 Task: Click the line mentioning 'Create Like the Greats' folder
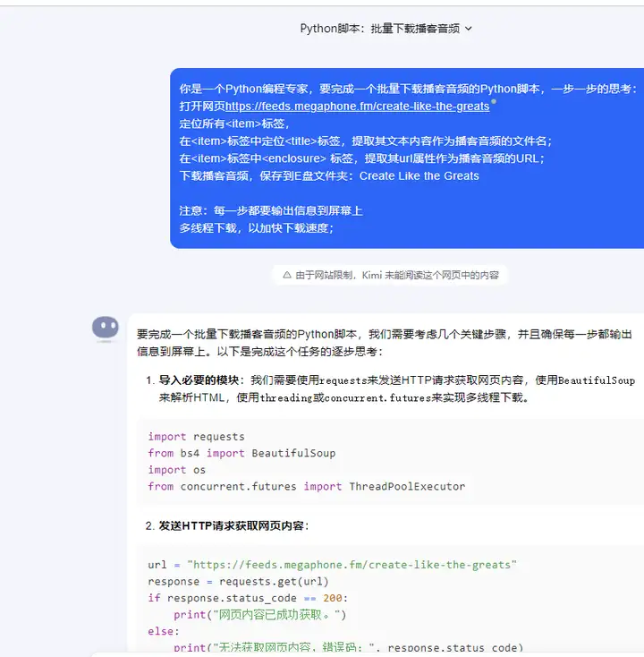click(329, 175)
